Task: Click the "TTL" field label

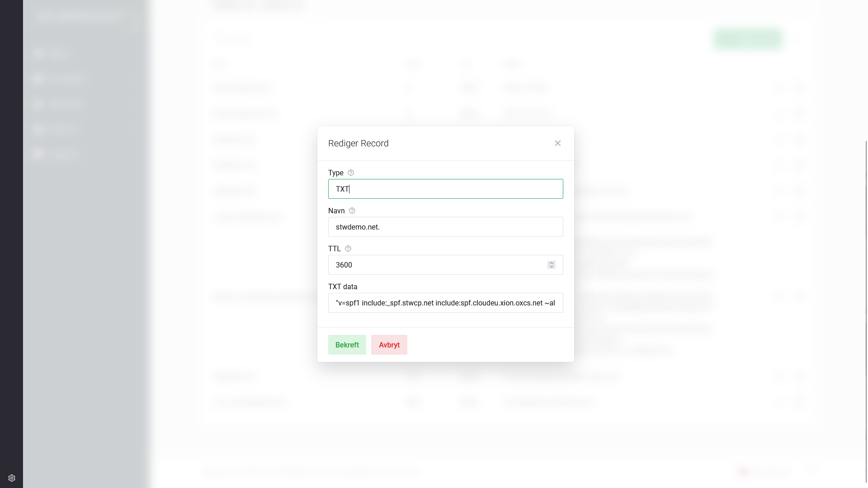Action: tap(335, 249)
